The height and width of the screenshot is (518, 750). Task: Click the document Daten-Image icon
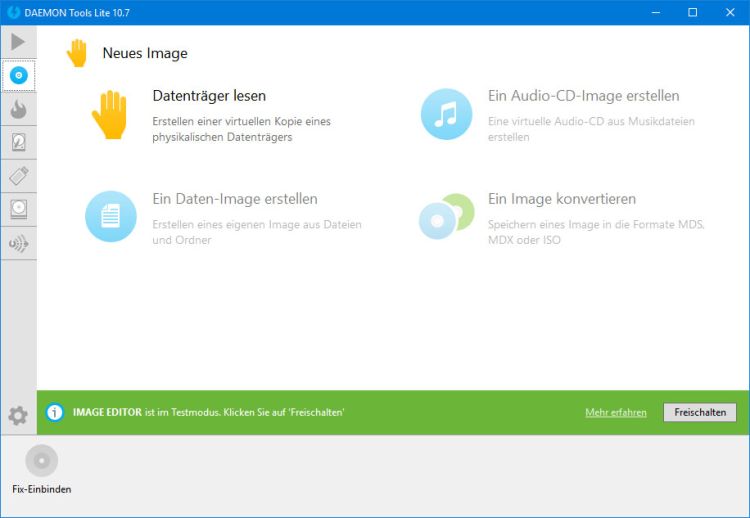pyautogui.click(x=110, y=216)
